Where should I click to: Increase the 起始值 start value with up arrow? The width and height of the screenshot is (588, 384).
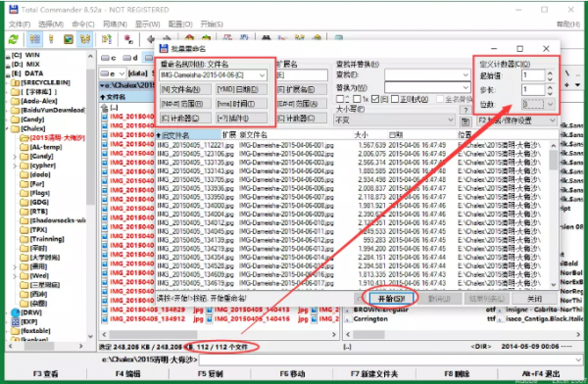pos(550,73)
